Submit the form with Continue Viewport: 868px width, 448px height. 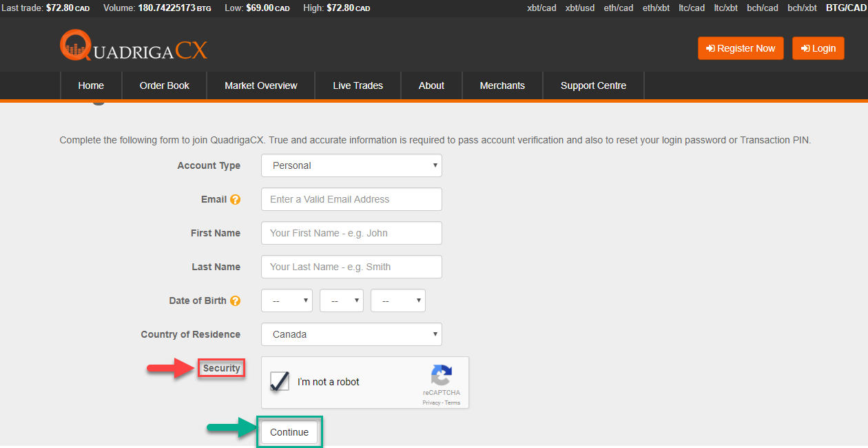289,432
